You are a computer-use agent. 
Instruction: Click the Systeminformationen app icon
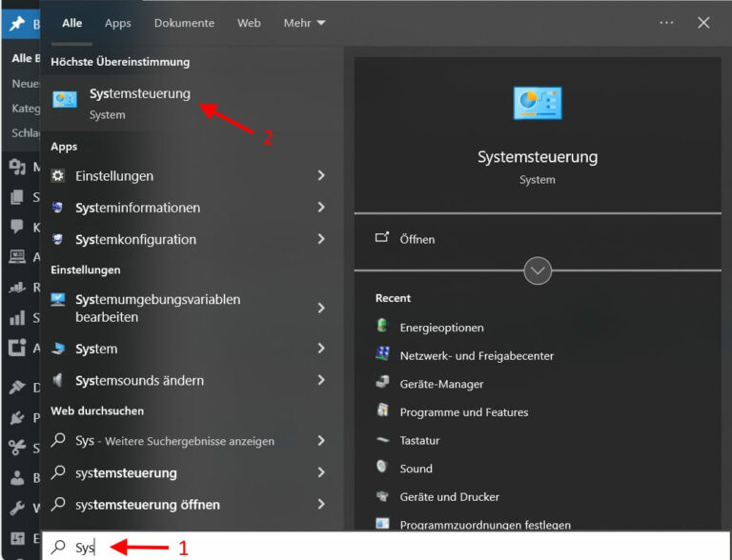click(x=58, y=208)
